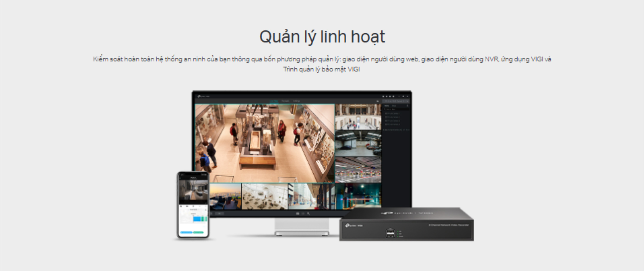Select the sunset rooftop camera feed thumbnail
Image resolution: width=644 pixels, height=271 pixels.
pos(225,196)
